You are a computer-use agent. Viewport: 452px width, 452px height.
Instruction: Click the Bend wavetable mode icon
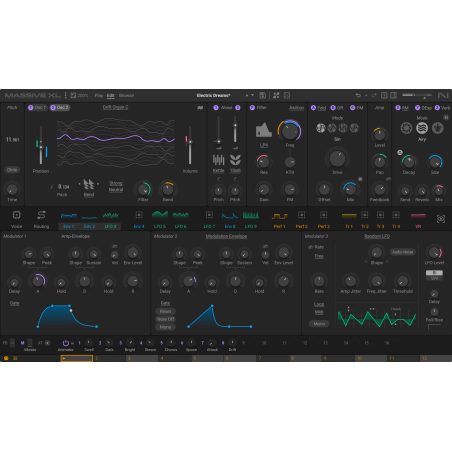[x=89, y=184]
